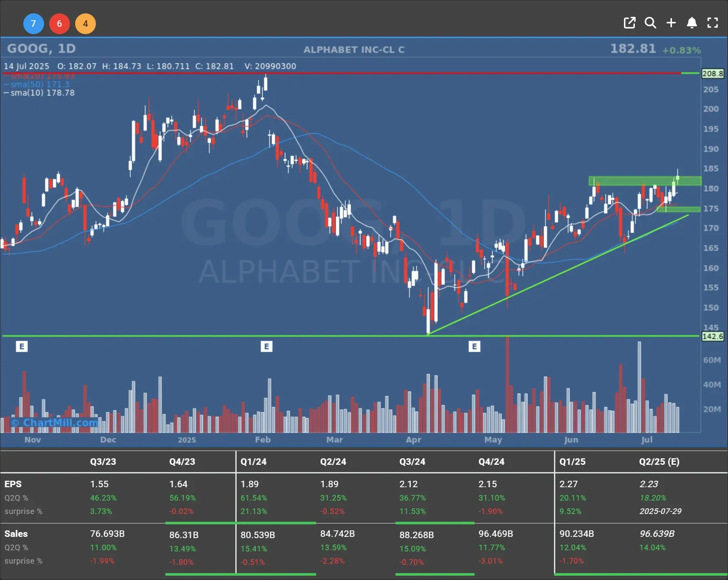Image resolution: width=728 pixels, height=580 pixels.
Task: Click the 208.8 resistance price label
Action: (x=712, y=73)
